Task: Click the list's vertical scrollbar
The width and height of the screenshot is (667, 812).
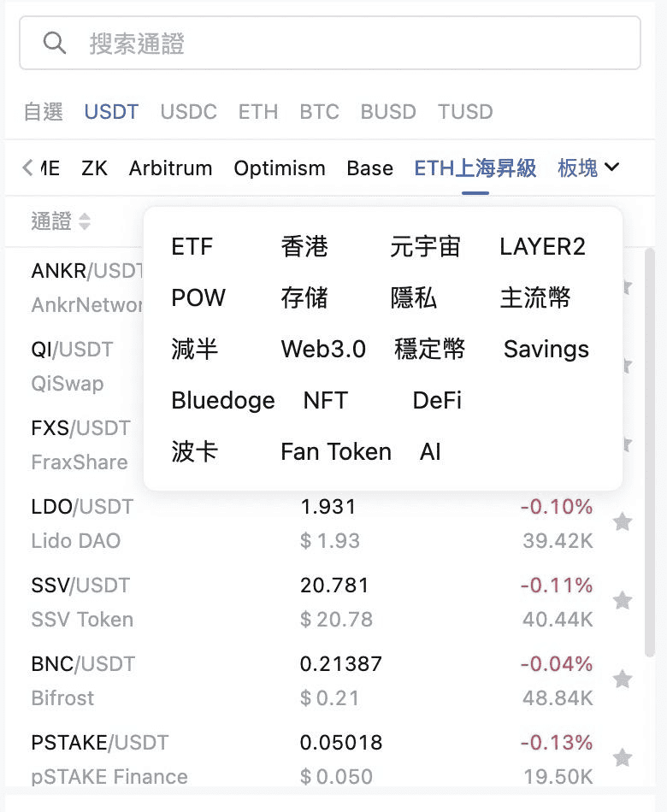Action: click(649, 453)
